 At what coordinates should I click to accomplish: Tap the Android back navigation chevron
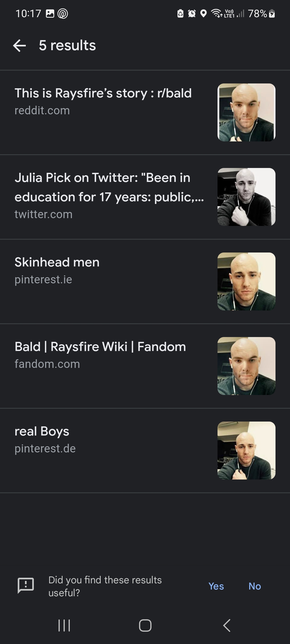coord(227,625)
